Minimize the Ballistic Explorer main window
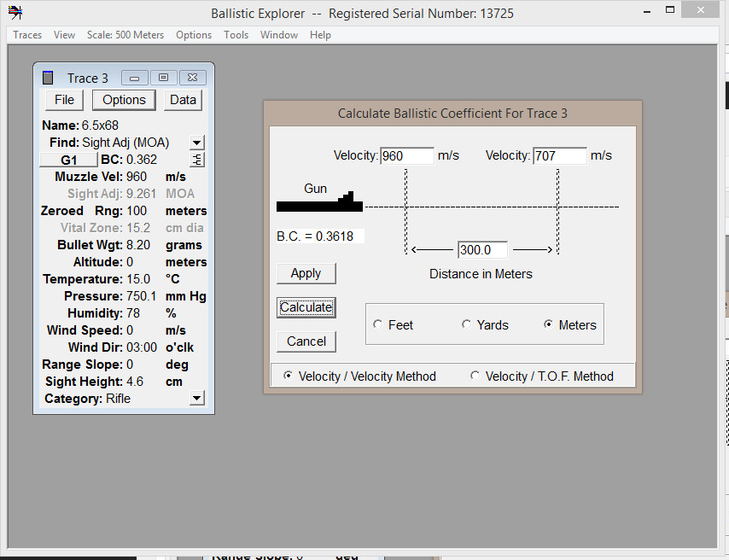Screen dimensions: 729x560 coord(647,11)
